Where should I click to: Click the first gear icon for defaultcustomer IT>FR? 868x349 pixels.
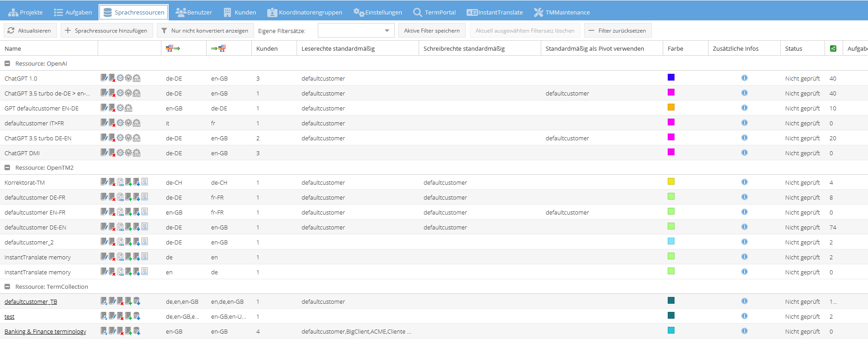[120, 123]
